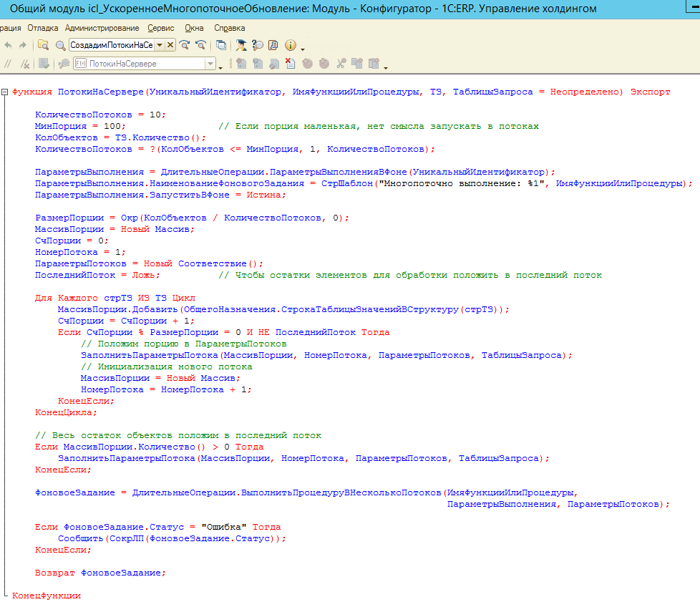Image resolution: width=700 pixels, height=607 pixels.
Task: Click the paste clipboard icon
Action: [x=374, y=64]
